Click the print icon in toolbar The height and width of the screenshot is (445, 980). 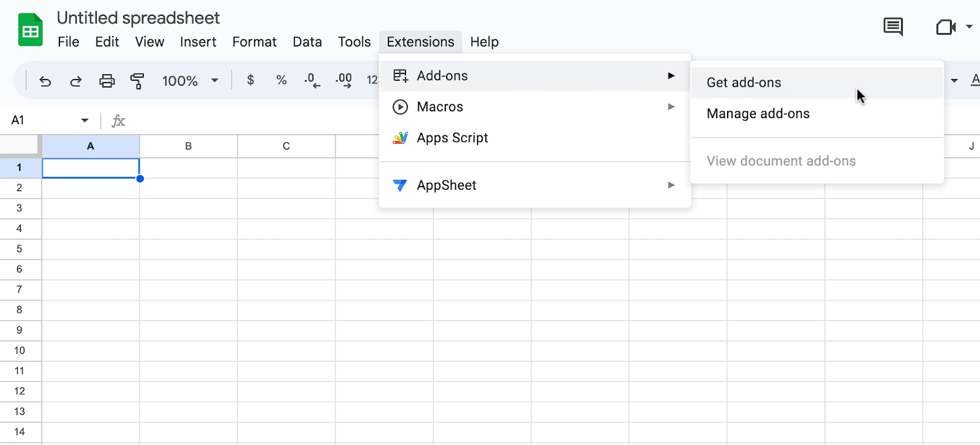coord(107,81)
